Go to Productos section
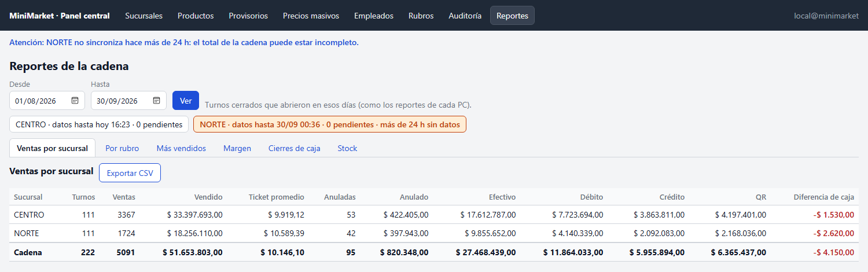This screenshot has width=868, height=272. 196,16
